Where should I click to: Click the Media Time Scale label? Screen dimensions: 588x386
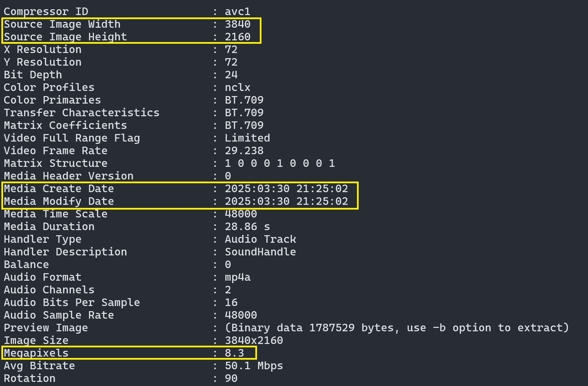tap(55, 214)
